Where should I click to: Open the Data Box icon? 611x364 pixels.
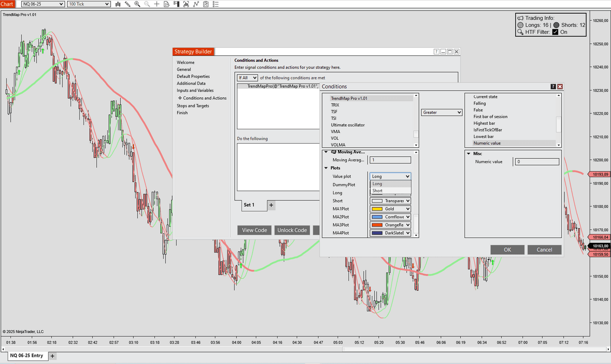pyautogui.click(x=166, y=4)
